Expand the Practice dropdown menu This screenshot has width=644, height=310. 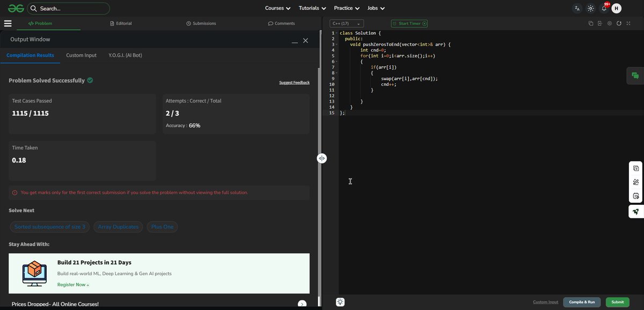tap(347, 8)
